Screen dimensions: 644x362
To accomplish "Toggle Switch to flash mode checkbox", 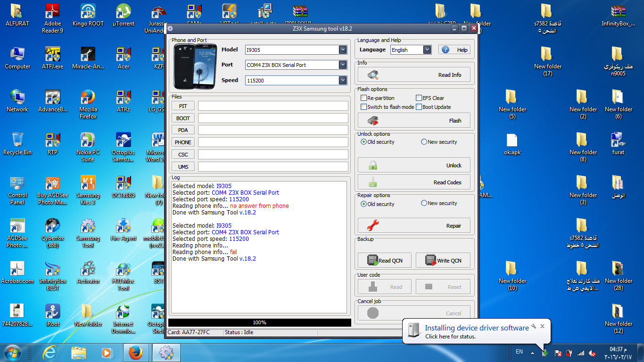I will [x=363, y=107].
